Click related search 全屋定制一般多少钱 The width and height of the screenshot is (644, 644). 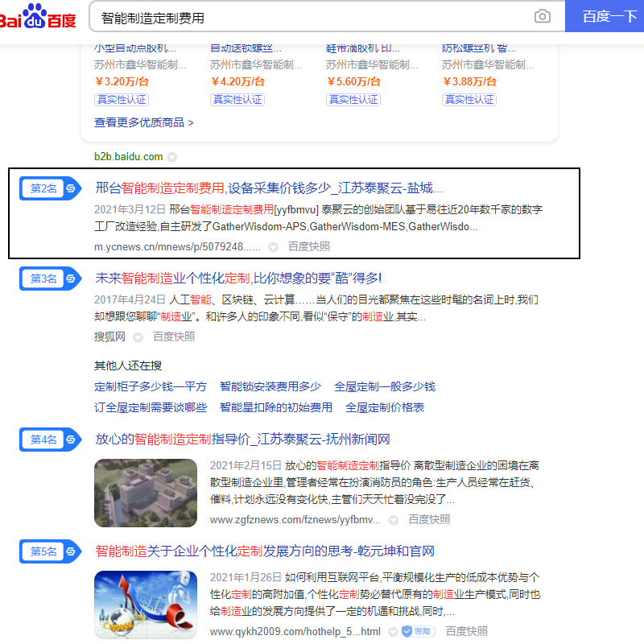click(x=385, y=387)
